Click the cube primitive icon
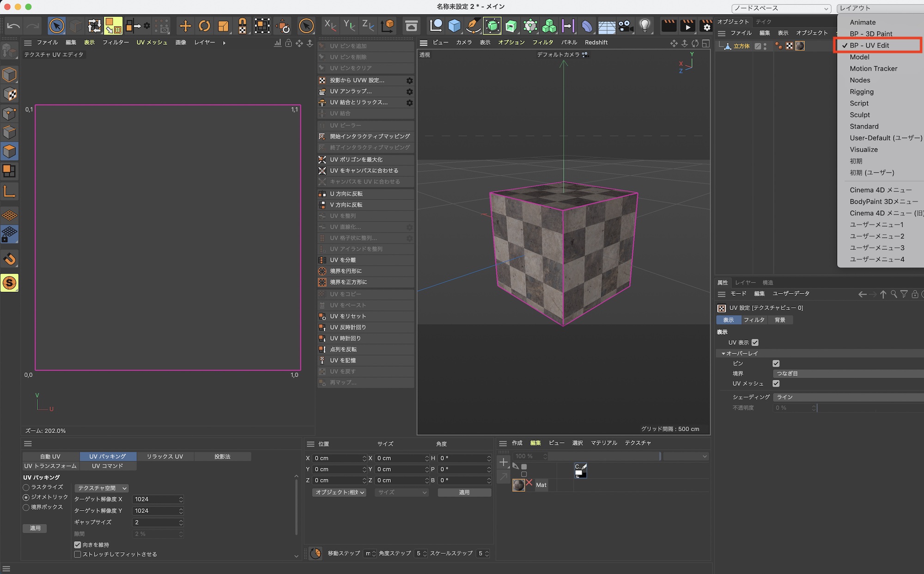The height and width of the screenshot is (574, 924). tap(455, 26)
